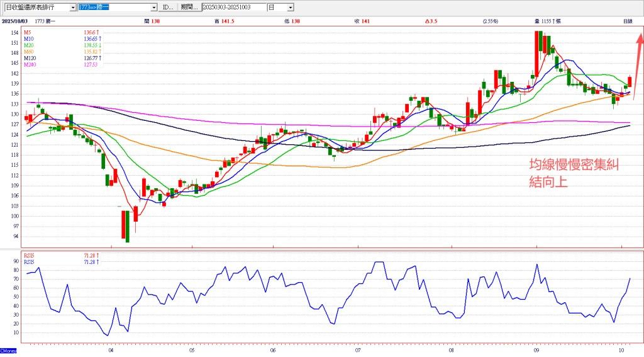Select the M60 moving average legend

[x=28, y=52]
